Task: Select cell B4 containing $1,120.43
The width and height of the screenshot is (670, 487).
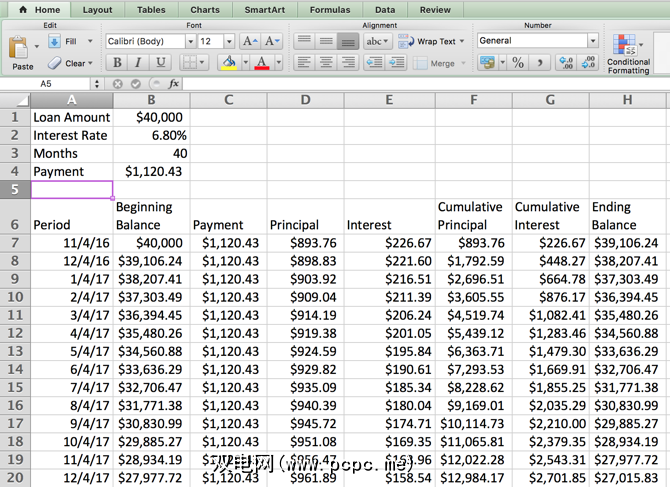Action: pos(150,171)
